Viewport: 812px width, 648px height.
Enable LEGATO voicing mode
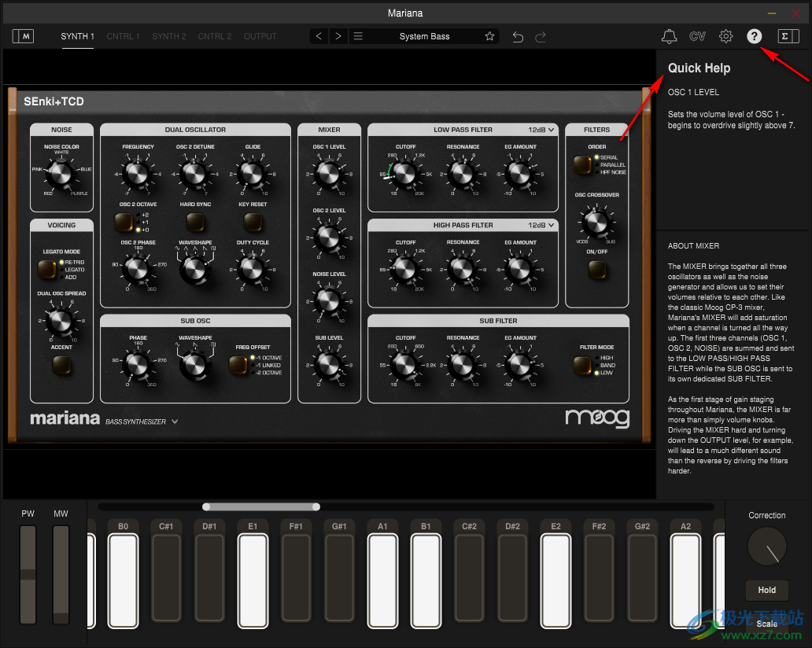pyautogui.click(x=47, y=268)
